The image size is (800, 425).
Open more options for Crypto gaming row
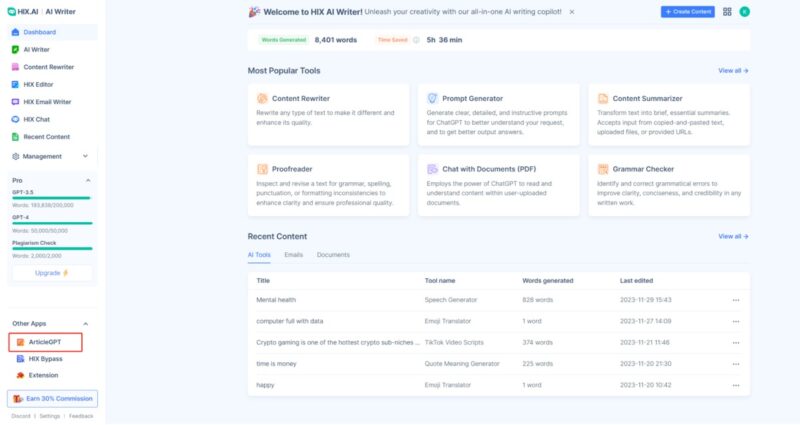(736, 343)
